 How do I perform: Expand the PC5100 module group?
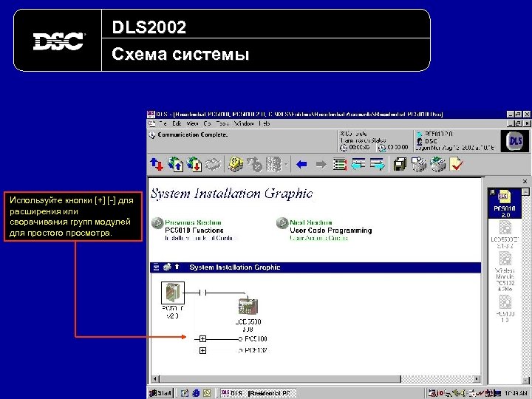coord(202,339)
